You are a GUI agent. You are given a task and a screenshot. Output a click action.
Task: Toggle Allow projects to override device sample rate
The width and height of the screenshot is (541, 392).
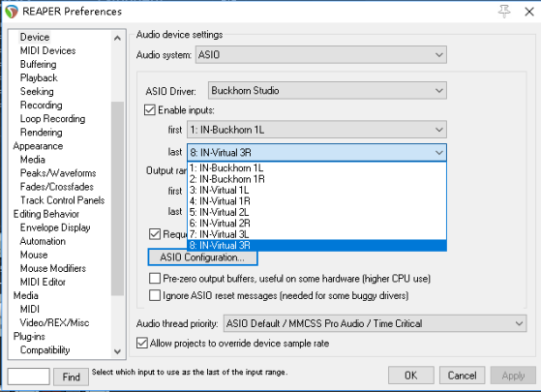point(142,343)
